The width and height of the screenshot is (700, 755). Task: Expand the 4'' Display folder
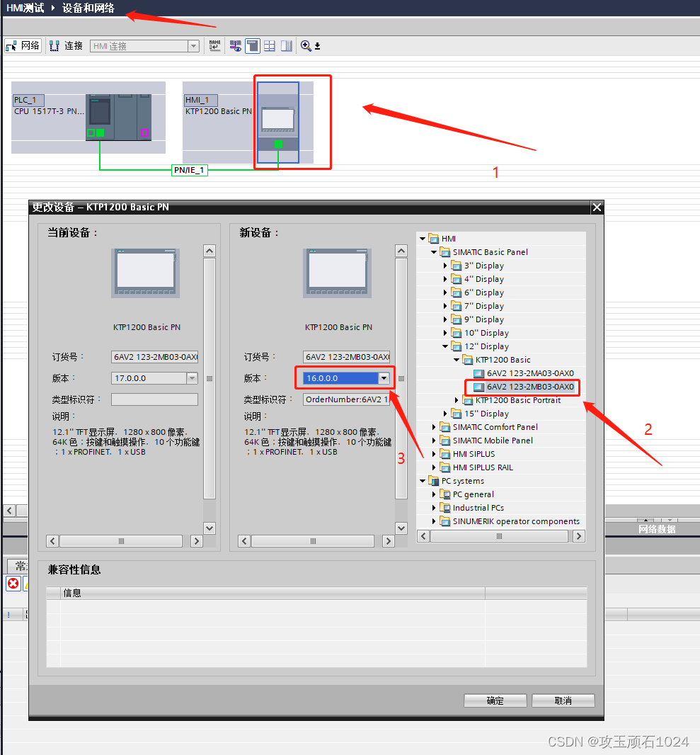(x=445, y=279)
